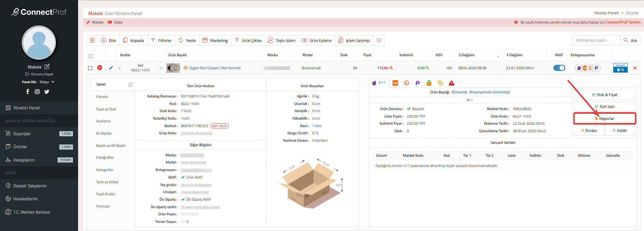Tick the checkbox for product 6b22-1455

point(90,68)
